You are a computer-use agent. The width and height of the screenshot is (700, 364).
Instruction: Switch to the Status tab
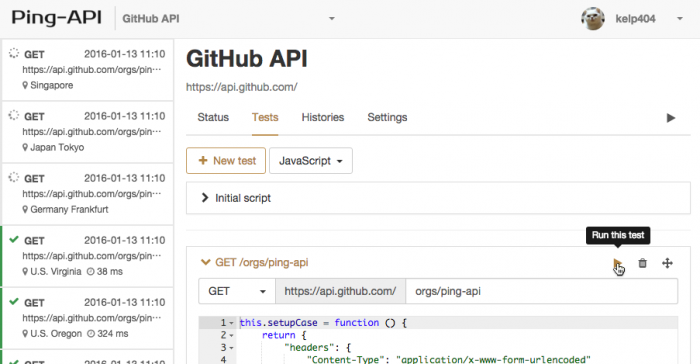tap(213, 117)
